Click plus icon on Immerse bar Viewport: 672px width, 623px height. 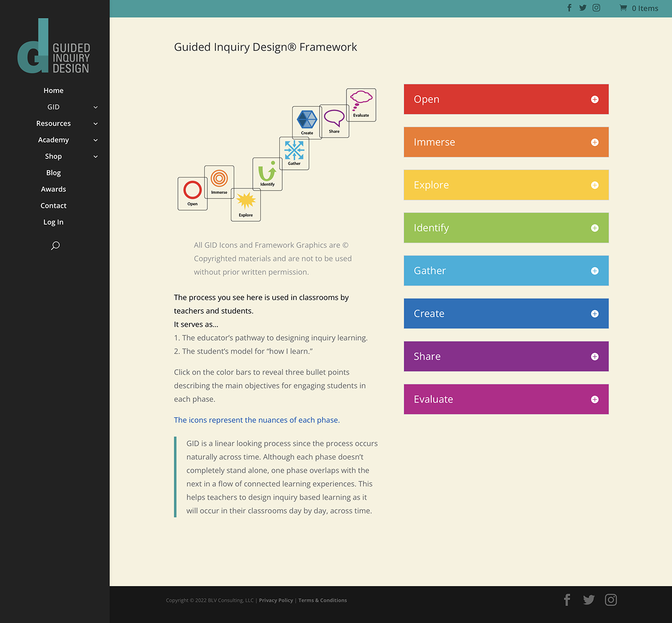(x=595, y=142)
